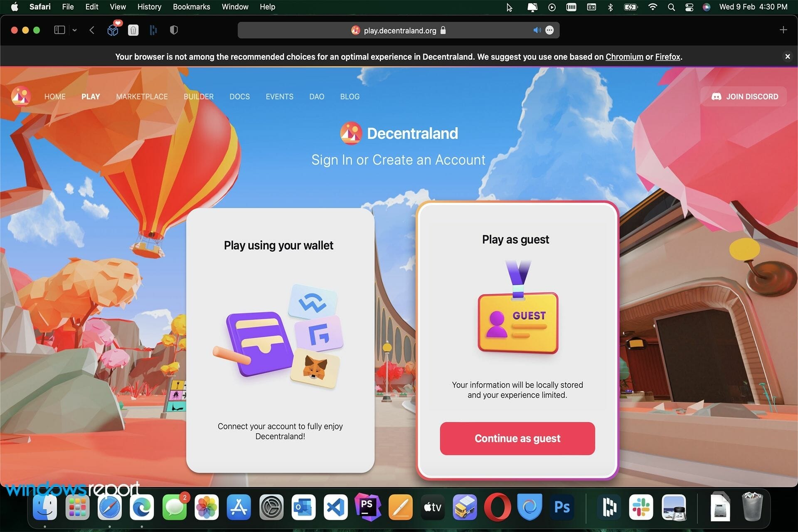Click the play.decentraland.org address field
This screenshot has width=798, height=532.
point(399,30)
